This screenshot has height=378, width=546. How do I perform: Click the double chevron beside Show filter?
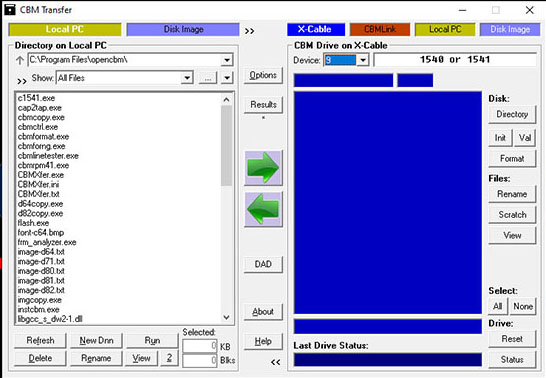(x=22, y=81)
